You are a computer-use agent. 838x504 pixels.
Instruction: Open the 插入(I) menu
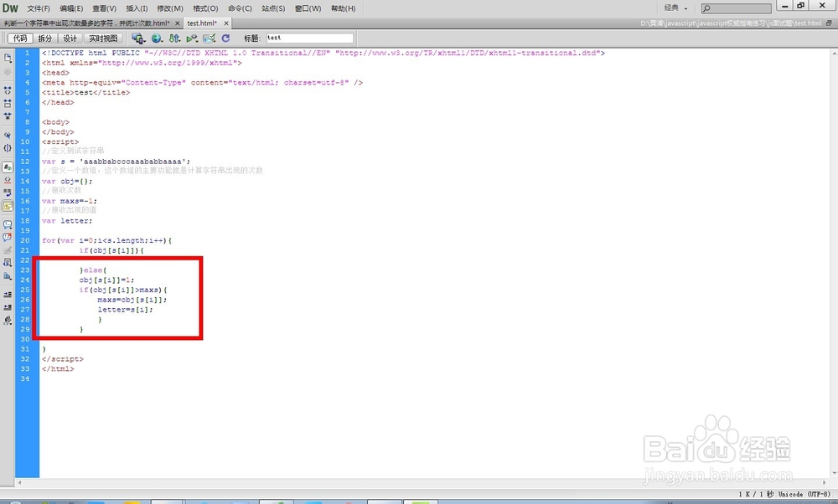(137, 8)
